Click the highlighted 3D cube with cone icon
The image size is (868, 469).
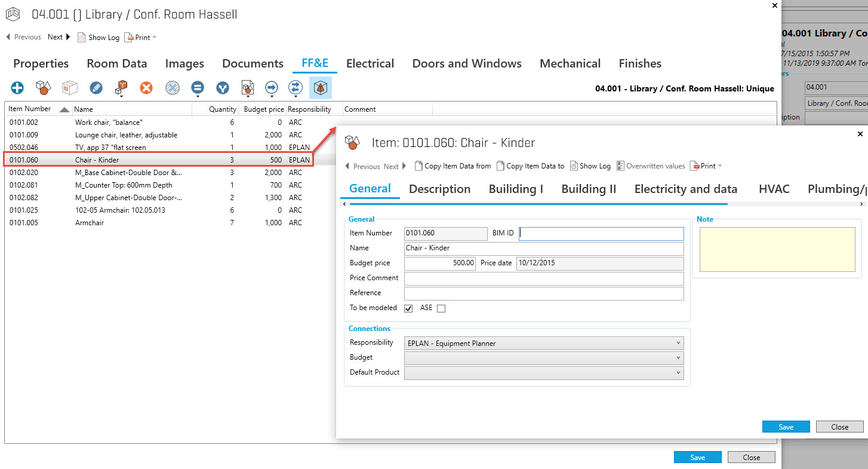321,88
